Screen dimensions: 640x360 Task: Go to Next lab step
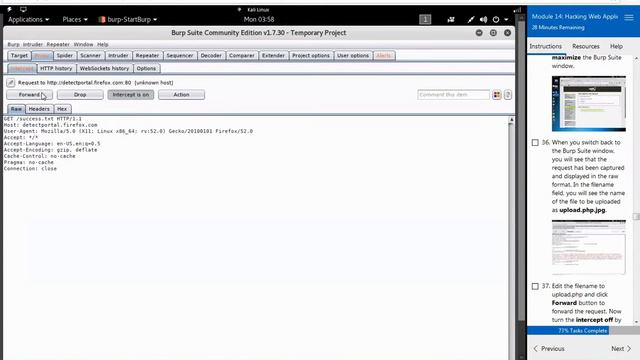pyautogui.click(x=621, y=349)
